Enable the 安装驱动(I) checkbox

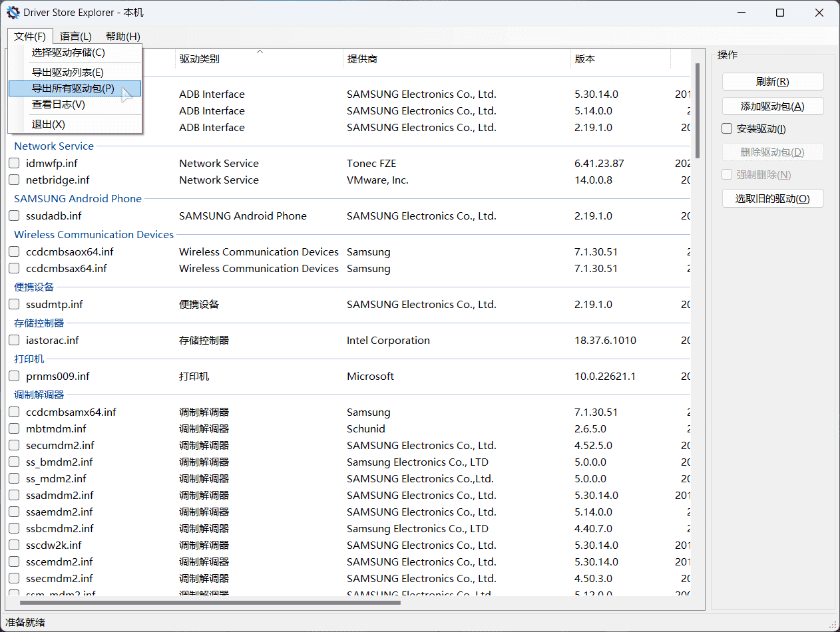726,128
